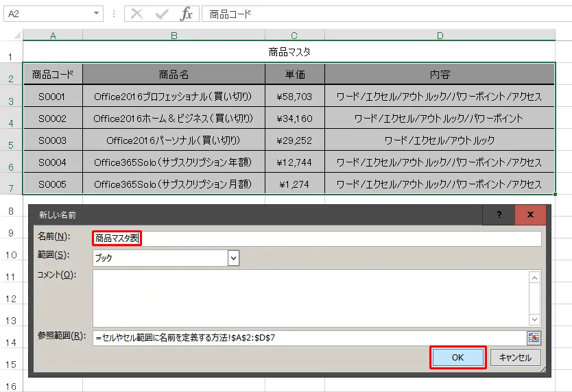Click Office365Solo 月額 product cell
The width and height of the screenshot is (572, 392).
coord(174,184)
